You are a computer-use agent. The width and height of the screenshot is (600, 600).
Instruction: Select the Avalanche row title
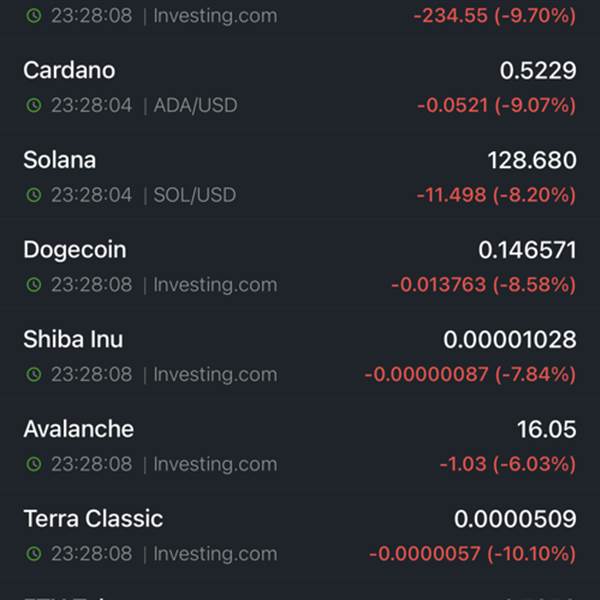coord(79,429)
